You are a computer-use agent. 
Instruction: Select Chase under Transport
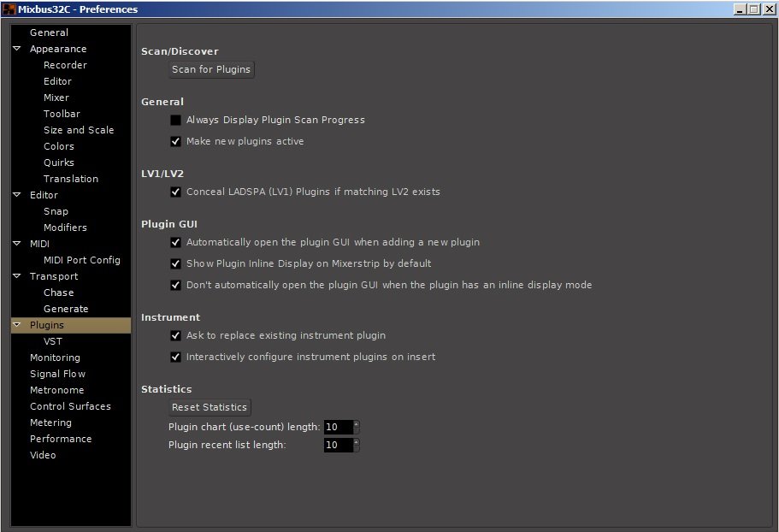point(59,293)
